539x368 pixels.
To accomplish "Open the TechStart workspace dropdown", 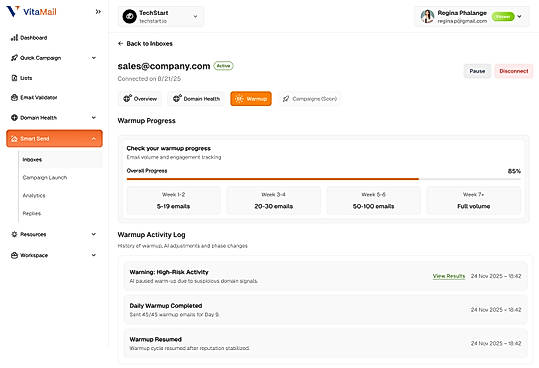I will [x=195, y=16].
